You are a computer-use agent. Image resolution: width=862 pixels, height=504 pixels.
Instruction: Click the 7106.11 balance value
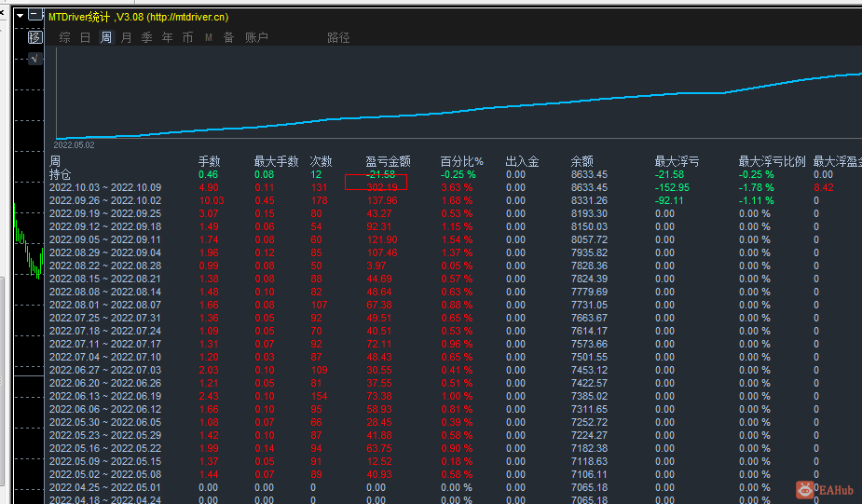[589, 474]
